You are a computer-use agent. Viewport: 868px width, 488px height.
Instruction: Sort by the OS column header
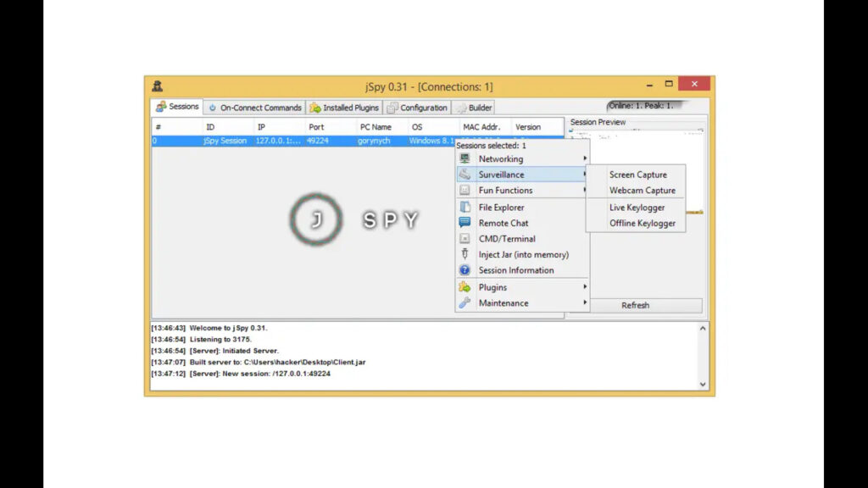pyautogui.click(x=433, y=127)
